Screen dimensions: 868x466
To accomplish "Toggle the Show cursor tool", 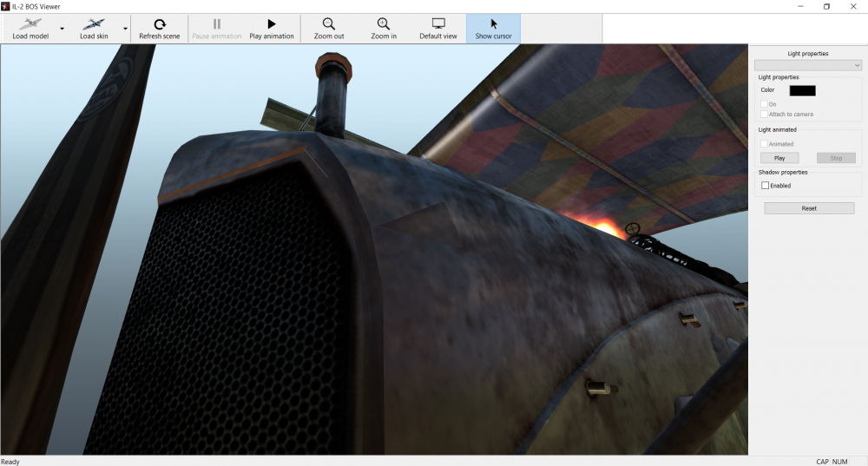I will click(494, 24).
